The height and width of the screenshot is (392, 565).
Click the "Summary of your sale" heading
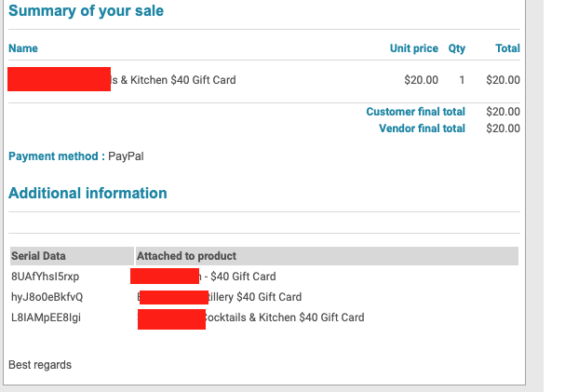(x=86, y=11)
